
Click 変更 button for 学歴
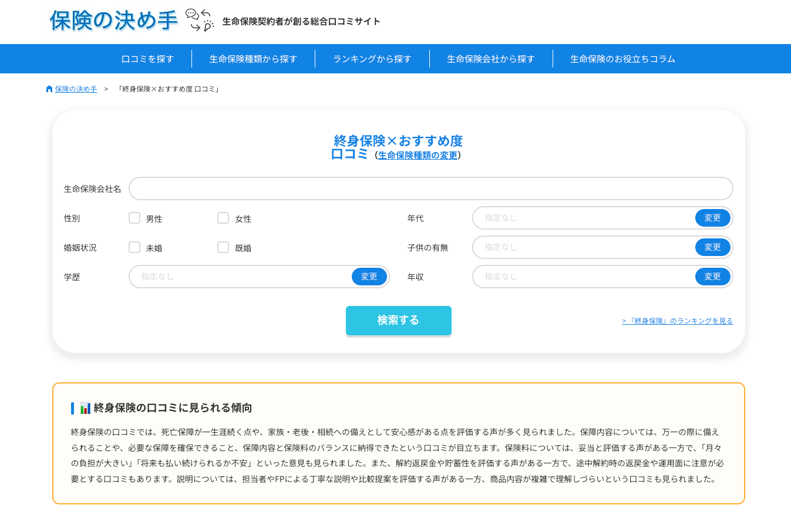(369, 277)
